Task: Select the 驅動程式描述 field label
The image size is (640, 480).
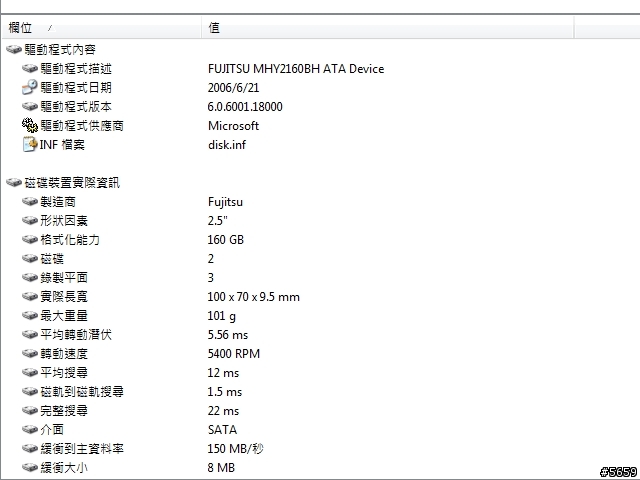Action: (x=76, y=68)
